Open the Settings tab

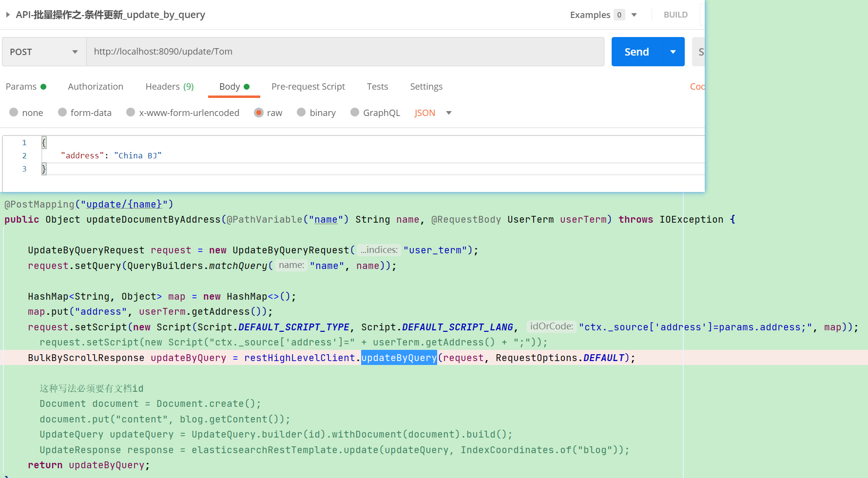click(426, 87)
